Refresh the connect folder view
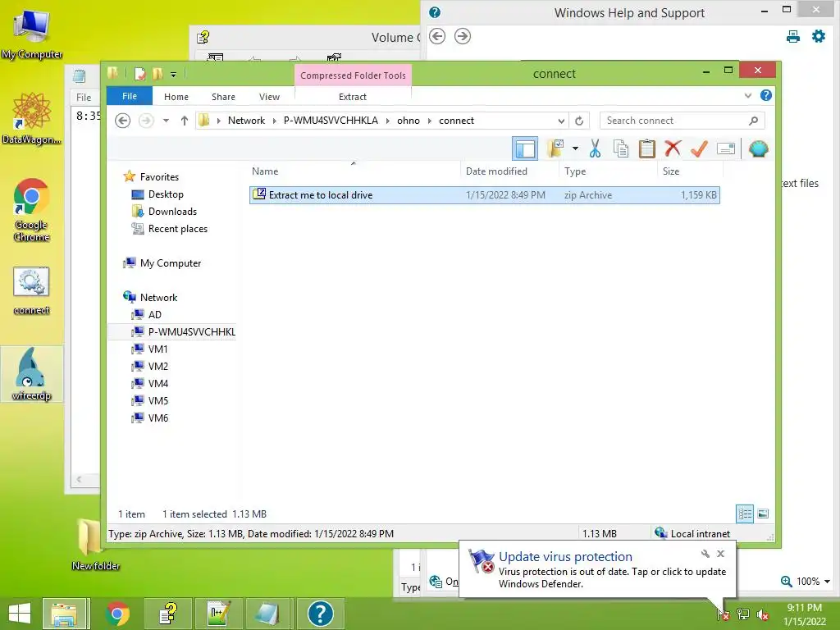This screenshot has width=840, height=630. point(579,121)
